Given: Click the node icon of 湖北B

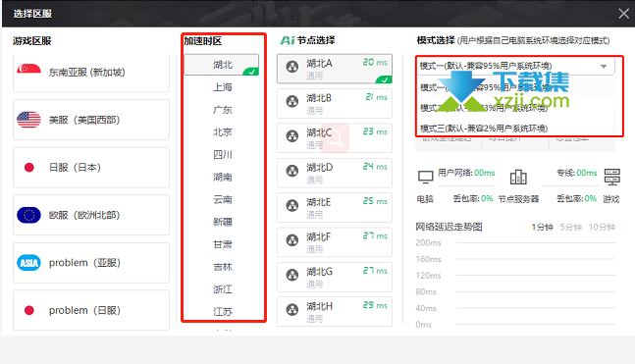Looking at the screenshot, I should click(292, 101).
